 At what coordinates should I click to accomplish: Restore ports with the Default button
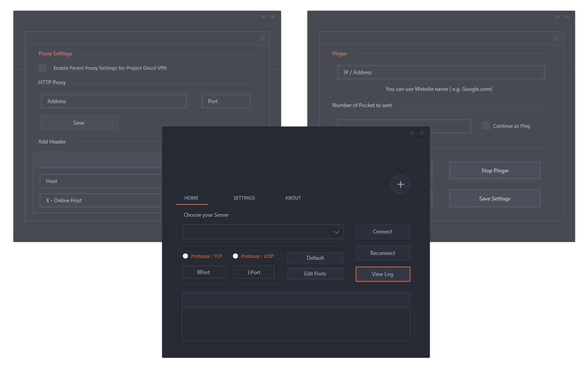pos(316,258)
